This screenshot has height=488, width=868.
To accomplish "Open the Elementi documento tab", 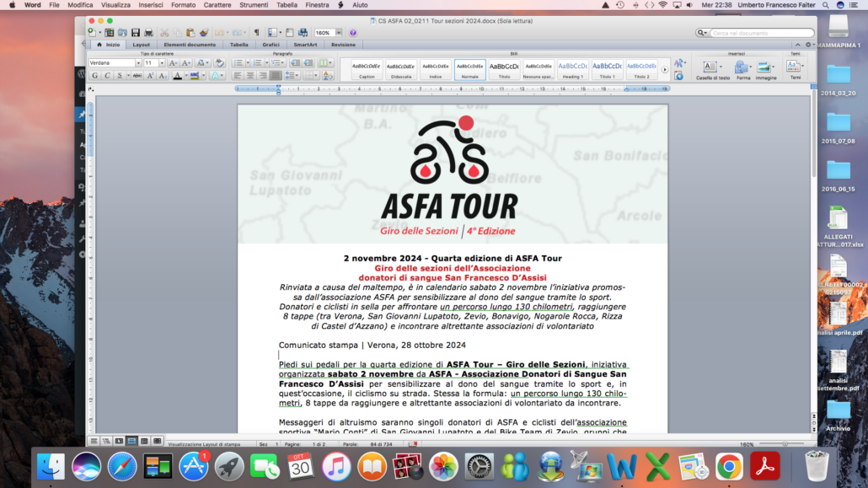I will coord(190,45).
